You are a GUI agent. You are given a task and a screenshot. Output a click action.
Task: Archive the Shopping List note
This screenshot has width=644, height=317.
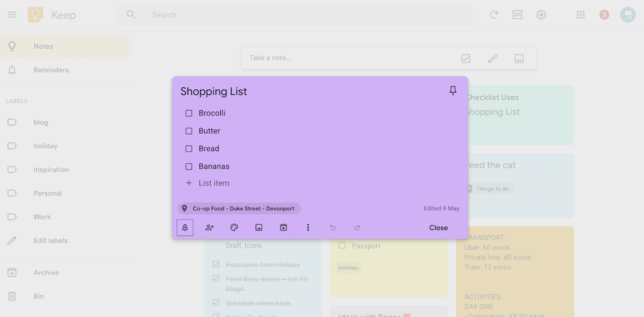click(283, 228)
